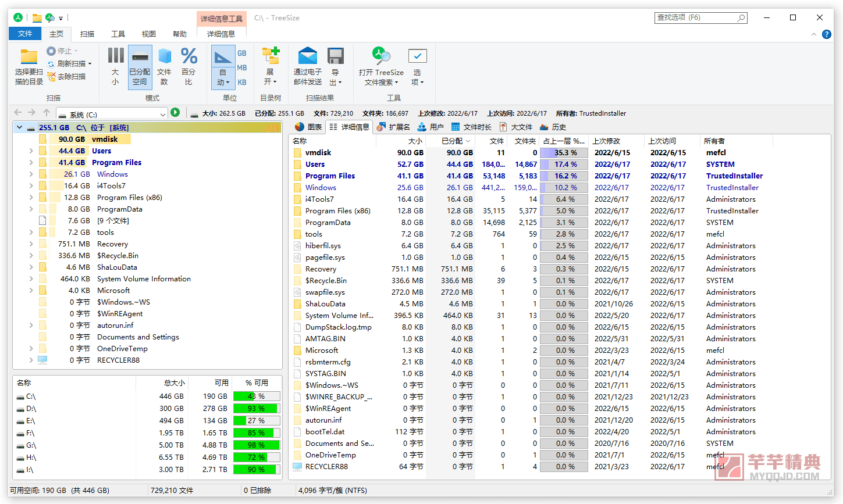Click the TreeSize app icon in title bar

pyautogui.click(x=18, y=18)
